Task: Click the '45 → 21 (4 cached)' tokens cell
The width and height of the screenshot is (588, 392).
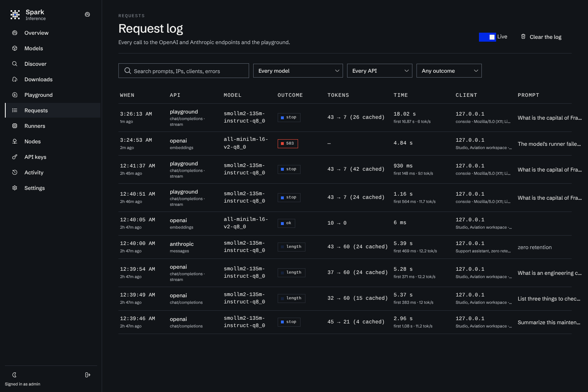Action: coord(356,322)
